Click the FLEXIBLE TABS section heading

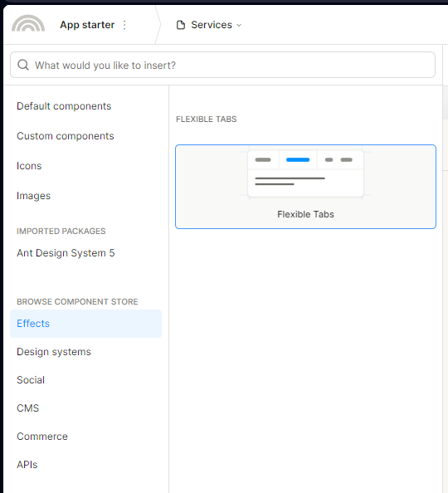(207, 120)
